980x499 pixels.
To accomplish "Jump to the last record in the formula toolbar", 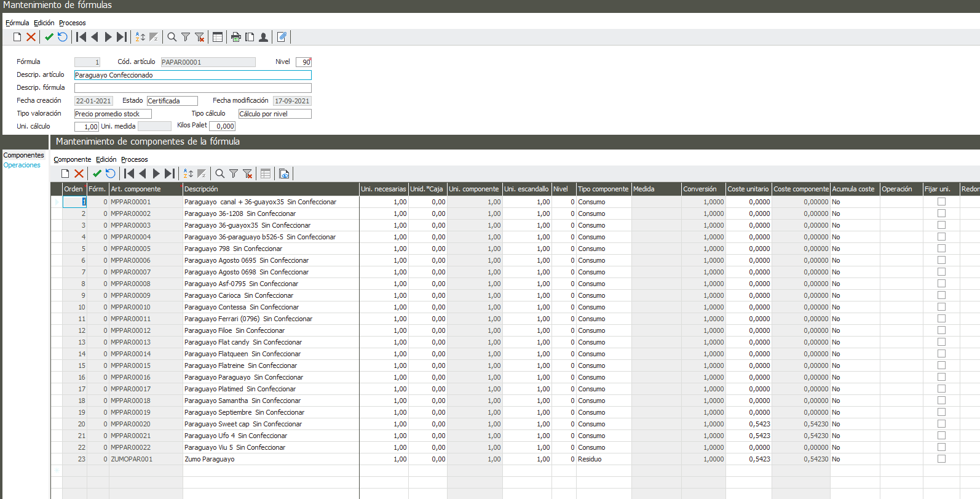I will [x=122, y=37].
